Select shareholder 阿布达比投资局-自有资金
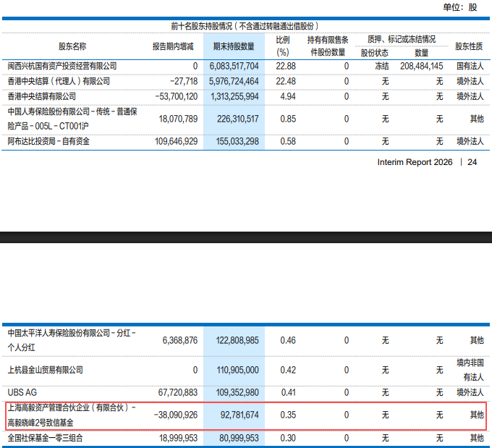492x448 pixels. 48,141
